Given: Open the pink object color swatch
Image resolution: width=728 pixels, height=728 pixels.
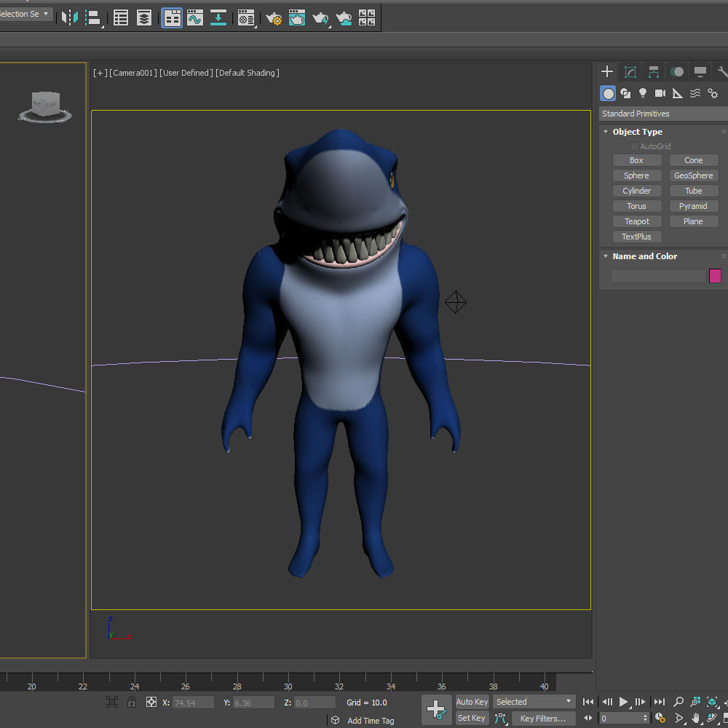Looking at the screenshot, I should pos(715,276).
